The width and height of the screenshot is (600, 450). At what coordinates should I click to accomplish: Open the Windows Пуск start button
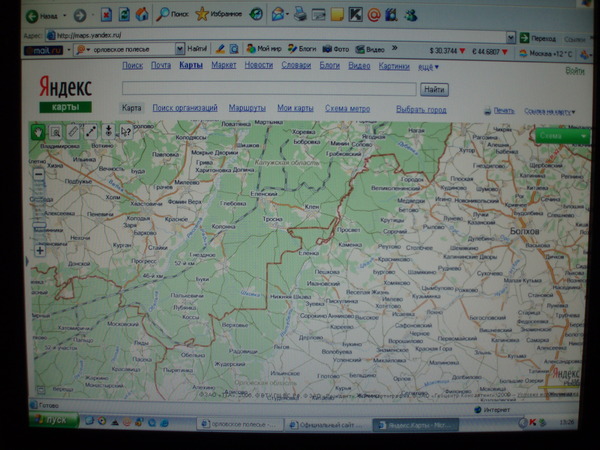tap(52, 421)
